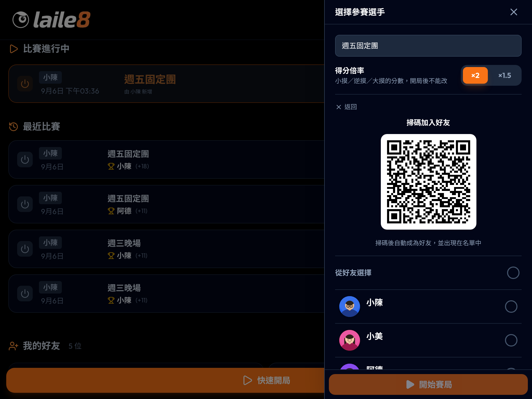This screenshot has width=532, height=399.
Task: Click the 掃碼加入好友 heading
Action: (428, 123)
